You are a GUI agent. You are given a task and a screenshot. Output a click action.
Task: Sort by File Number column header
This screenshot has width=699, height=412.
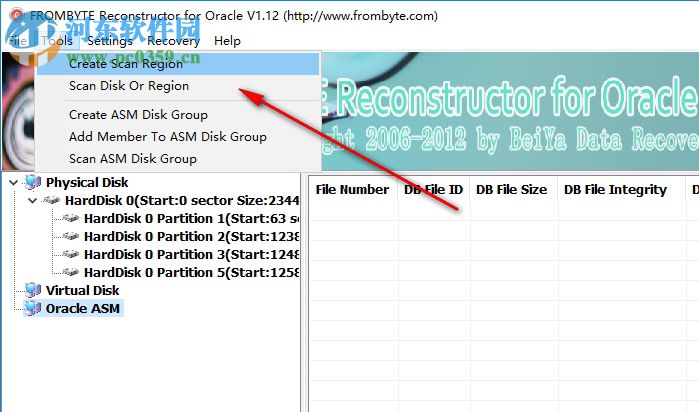point(353,190)
